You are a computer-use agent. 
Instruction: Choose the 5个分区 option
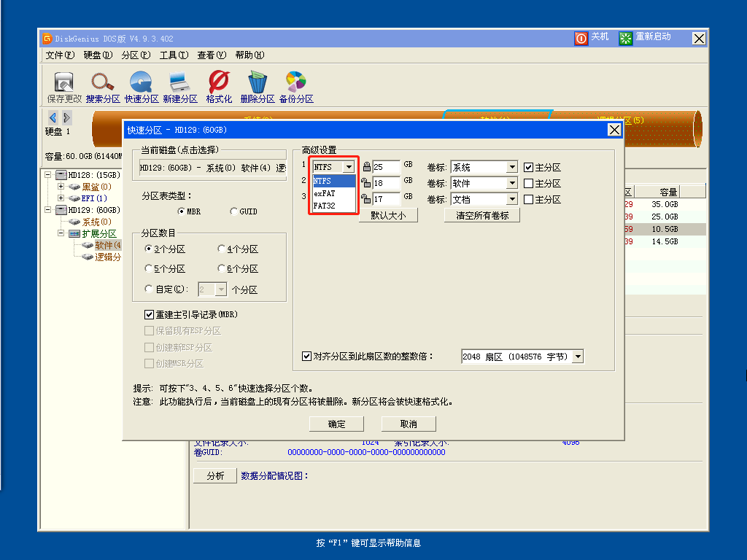(x=148, y=268)
